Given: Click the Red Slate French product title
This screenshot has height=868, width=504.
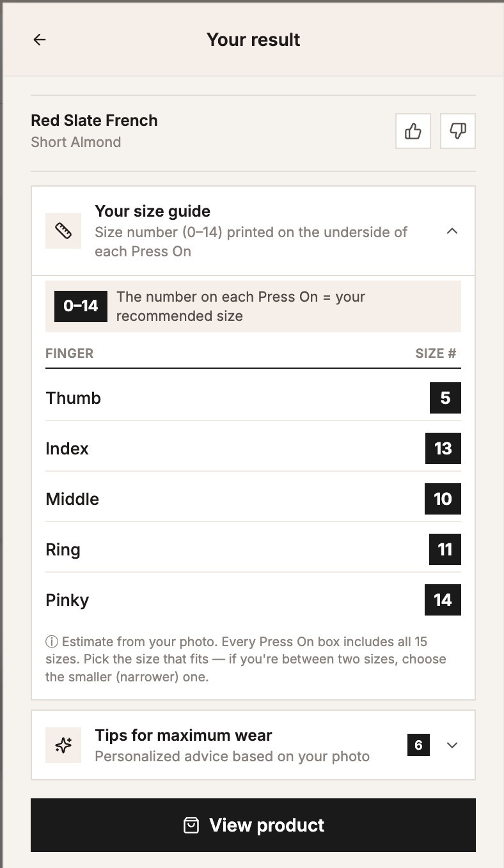Looking at the screenshot, I should click(x=94, y=120).
